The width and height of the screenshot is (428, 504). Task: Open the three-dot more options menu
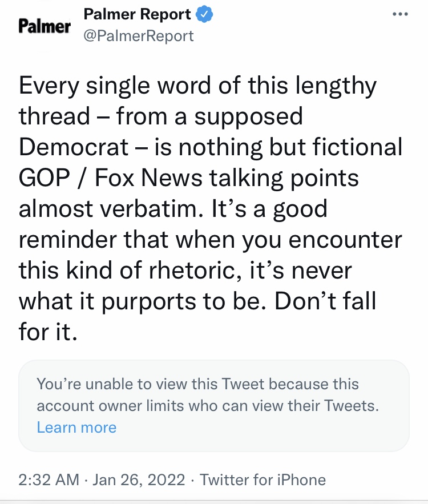[401, 14]
